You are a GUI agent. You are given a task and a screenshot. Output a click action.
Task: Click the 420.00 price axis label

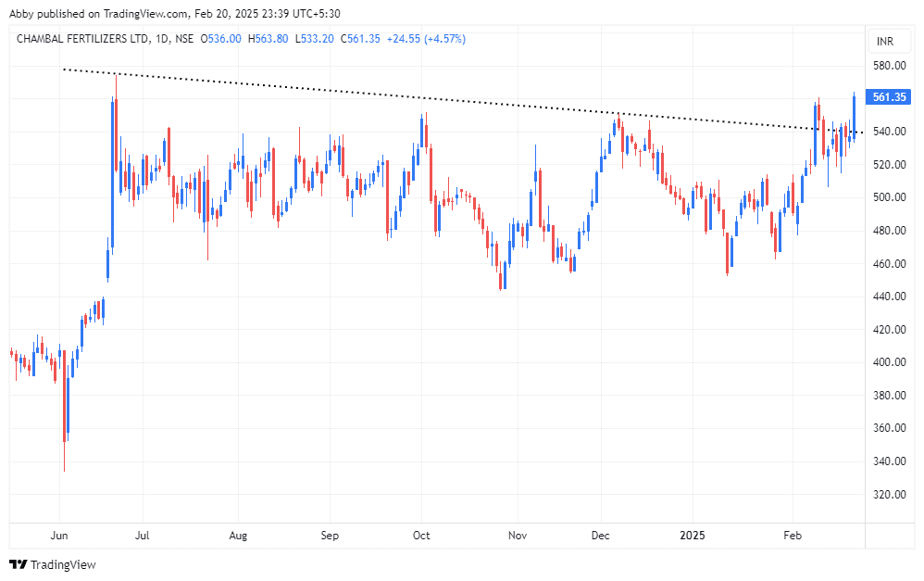[x=889, y=329]
